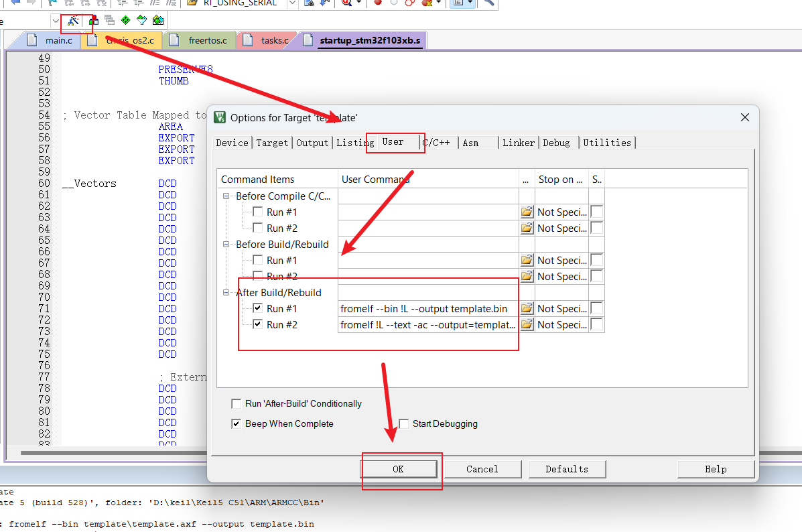Switch to the Device tab
This screenshot has height=532, width=802.
[x=232, y=143]
